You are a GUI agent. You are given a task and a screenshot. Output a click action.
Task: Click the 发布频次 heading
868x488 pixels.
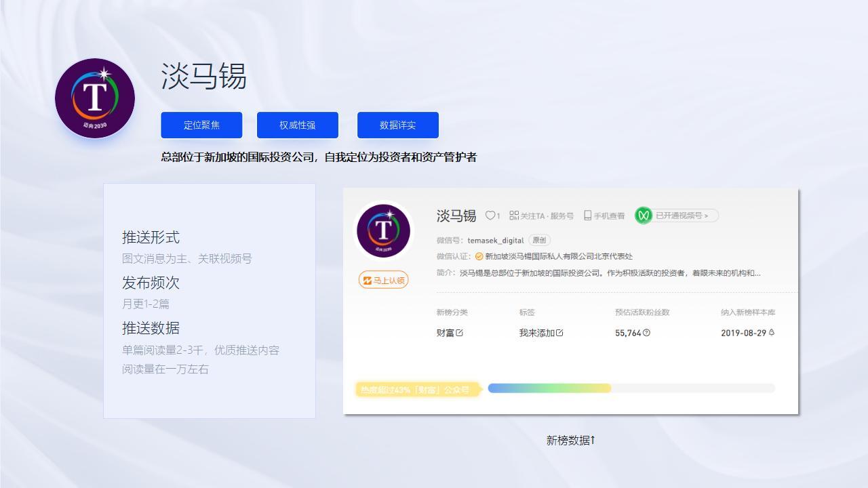(151, 283)
